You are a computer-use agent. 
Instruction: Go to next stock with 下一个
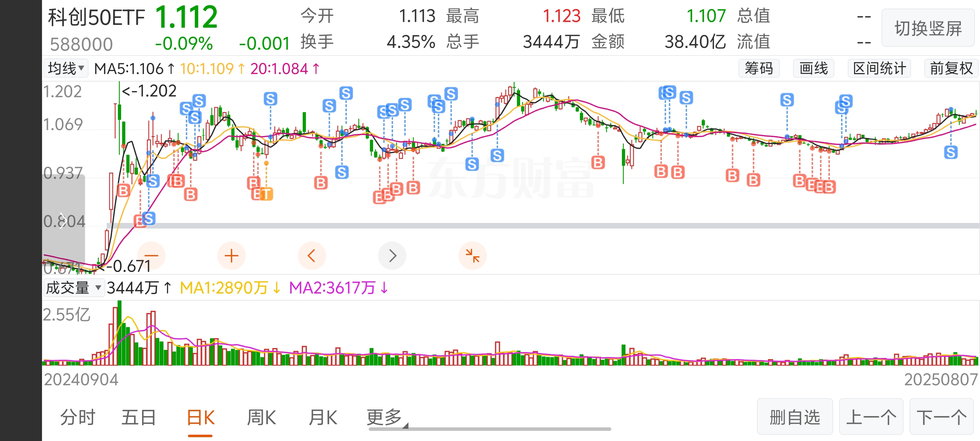point(941,416)
